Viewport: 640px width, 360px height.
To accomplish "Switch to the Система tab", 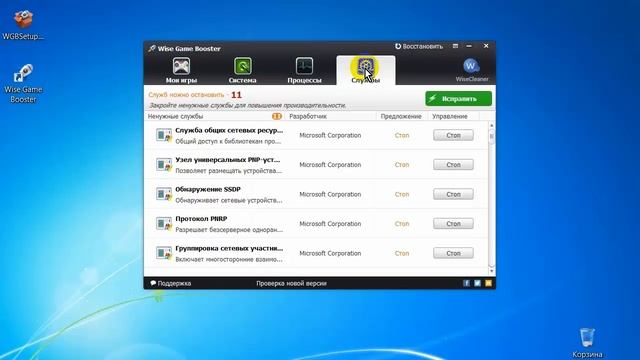I will (x=242, y=70).
